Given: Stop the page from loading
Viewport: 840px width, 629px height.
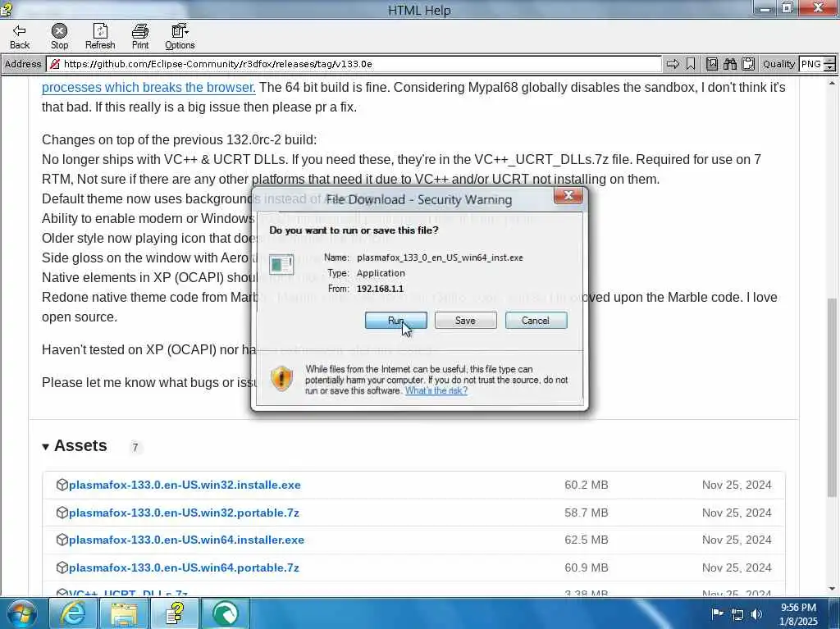Looking at the screenshot, I should (59, 36).
